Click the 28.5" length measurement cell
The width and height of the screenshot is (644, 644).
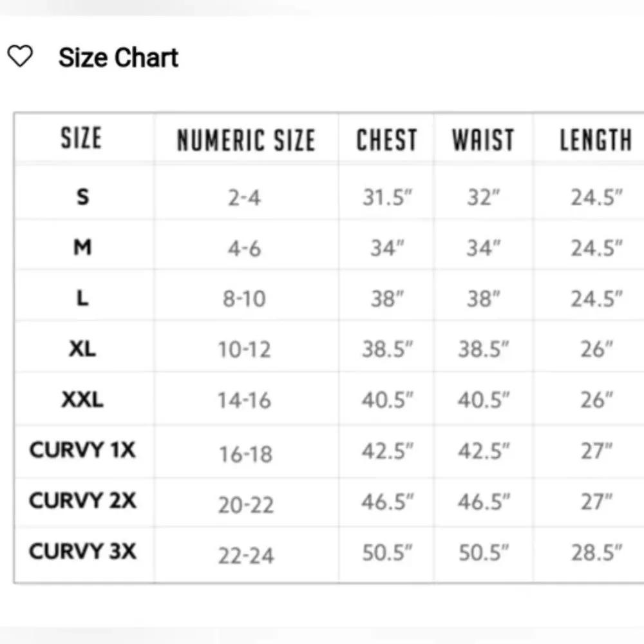596,553
